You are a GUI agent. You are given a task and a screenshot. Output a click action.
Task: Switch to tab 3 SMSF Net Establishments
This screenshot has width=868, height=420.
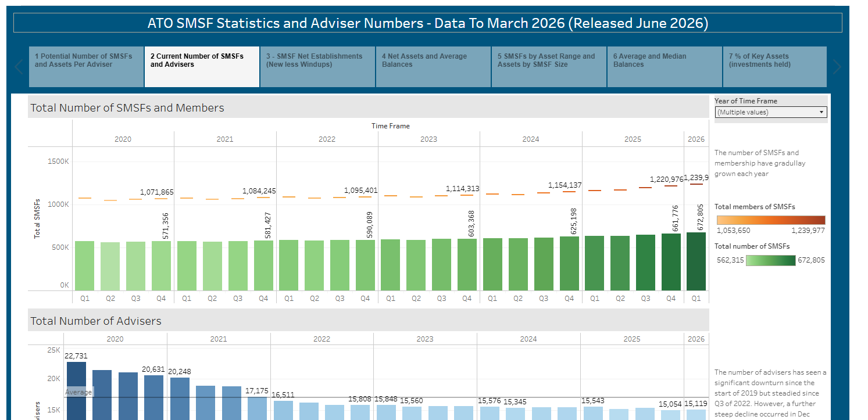tap(317, 67)
